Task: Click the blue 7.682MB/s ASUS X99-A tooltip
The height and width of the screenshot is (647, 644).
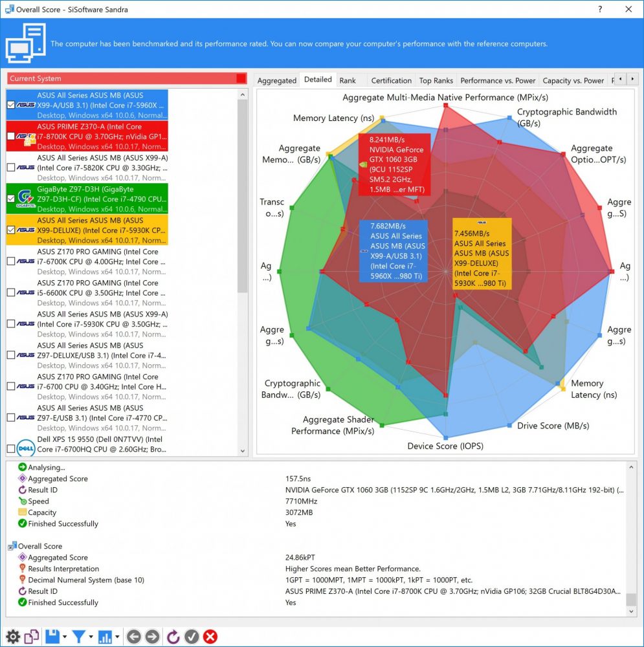Action: [x=393, y=251]
